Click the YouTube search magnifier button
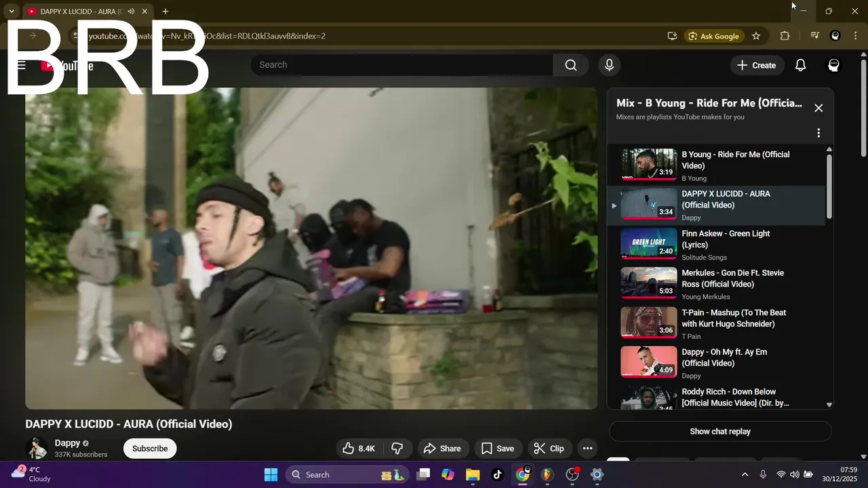Image resolution: width=868 pixels, height=488 pixels. (571, 65)
